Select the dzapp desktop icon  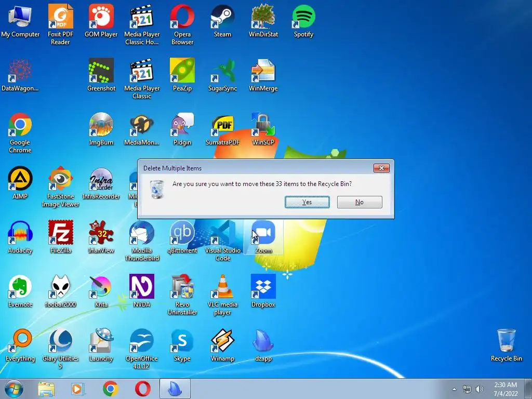tap(263, 345)
